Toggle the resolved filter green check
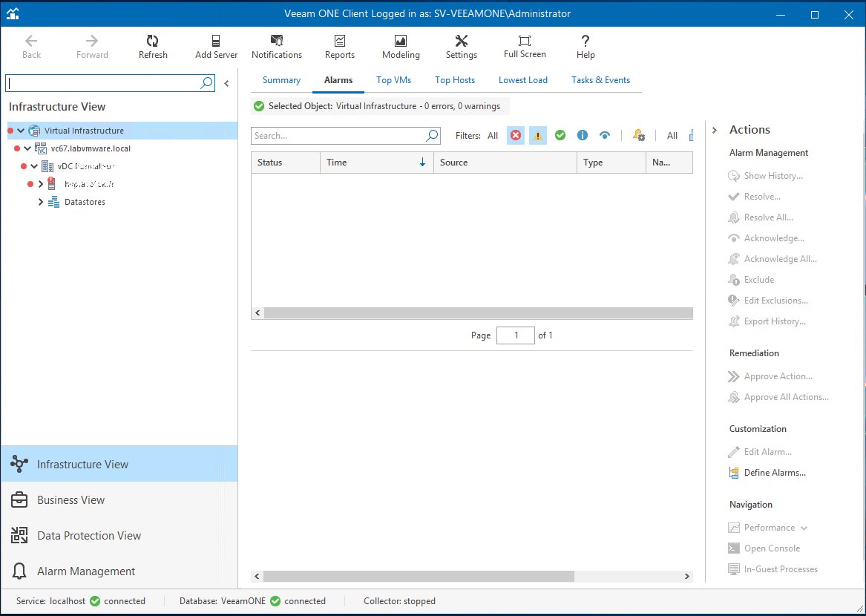The height and width of the screenshot is (616, 866). [x=560, y=135]
